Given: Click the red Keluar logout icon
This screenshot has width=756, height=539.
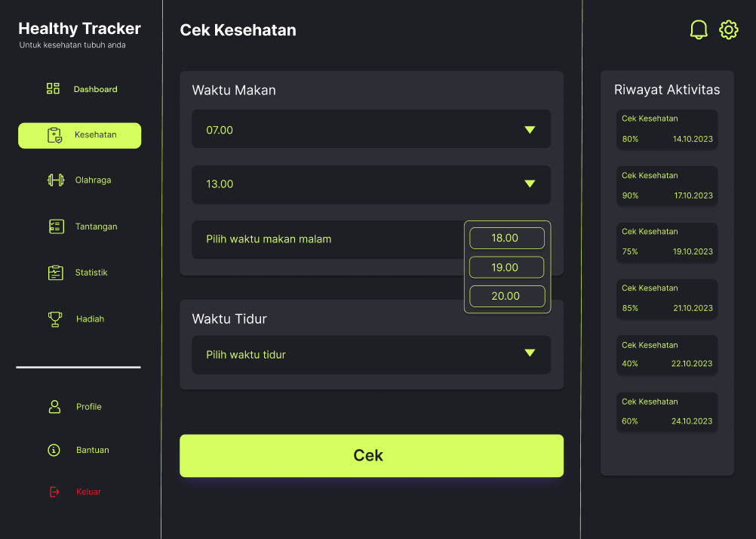Looking at the screenshot, I should coord(54,492).
